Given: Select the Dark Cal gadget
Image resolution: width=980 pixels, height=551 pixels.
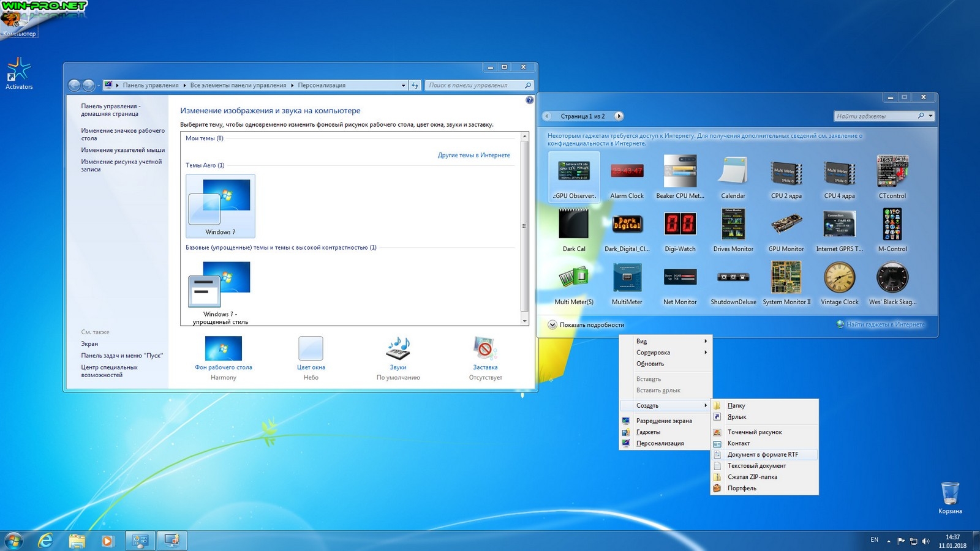Looking at the screenshot, I should pyautogui.click(x=574, y=230).
